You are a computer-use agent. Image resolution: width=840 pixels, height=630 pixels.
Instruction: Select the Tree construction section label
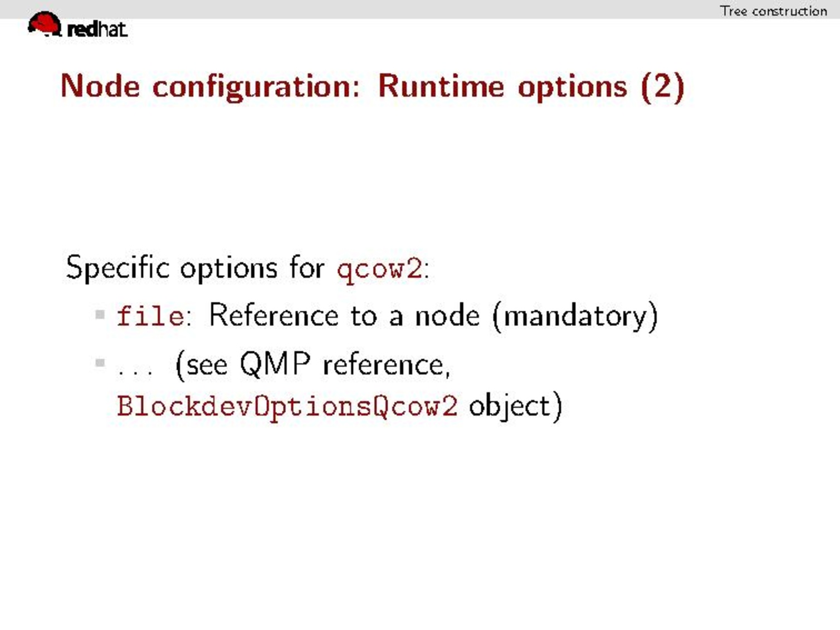773,11
